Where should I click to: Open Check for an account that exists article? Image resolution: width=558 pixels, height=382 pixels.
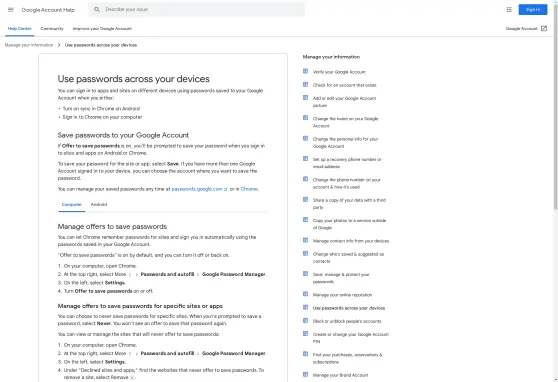[344, 85]
